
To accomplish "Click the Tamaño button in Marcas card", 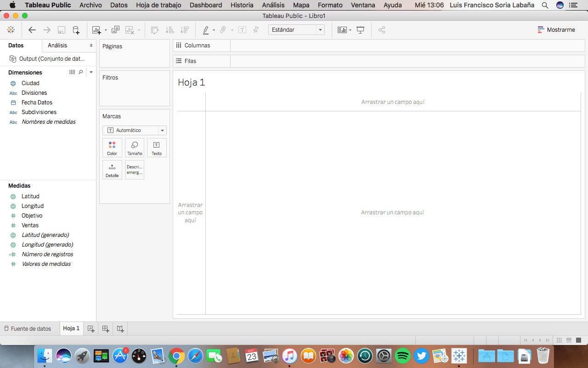I will (135, 148).
